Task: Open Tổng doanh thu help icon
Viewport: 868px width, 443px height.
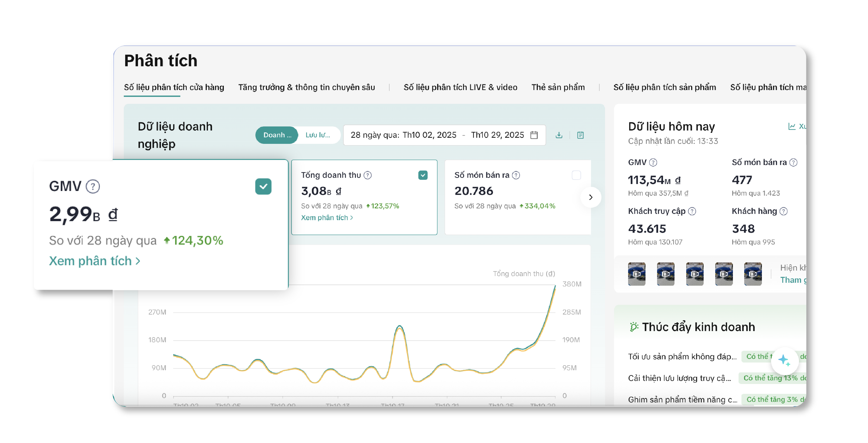Action: 368,175
